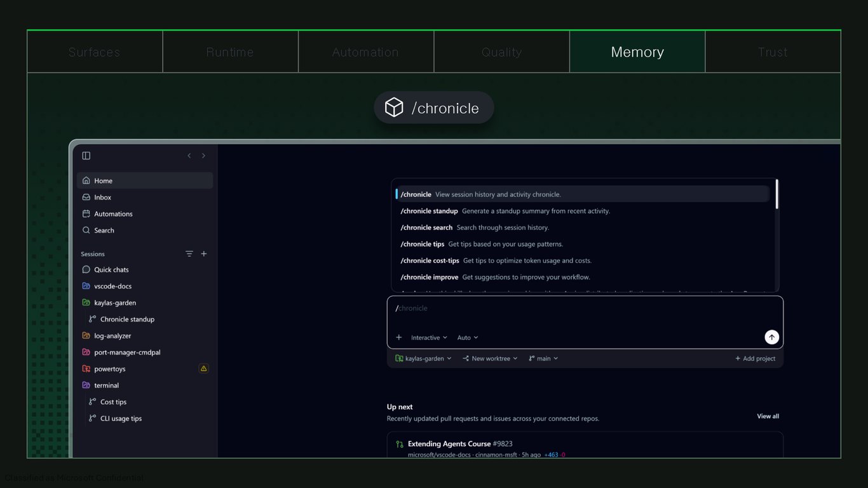Open the Chronicle standup session
This screenshot has height=488, width=868.
(x=127, y=319)
